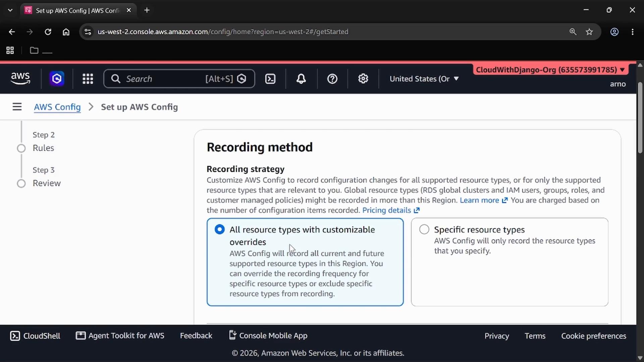View site information icon in address bar
The height and width of the screenshot is (362, 644).
point(88,32)
